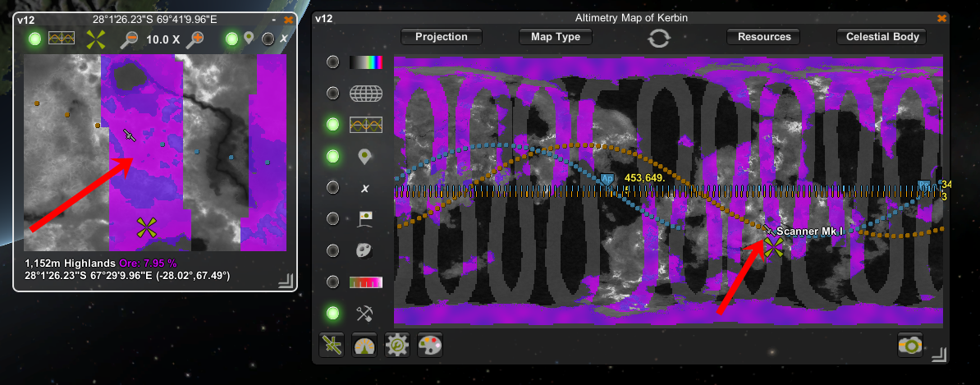Open the Map Type dropdown
This screenshot has height=385, width=980.
(x=556, y=37)
